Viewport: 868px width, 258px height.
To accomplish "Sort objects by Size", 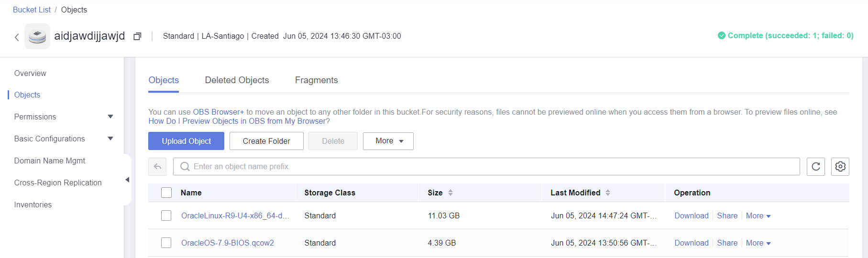I will 450,193.
